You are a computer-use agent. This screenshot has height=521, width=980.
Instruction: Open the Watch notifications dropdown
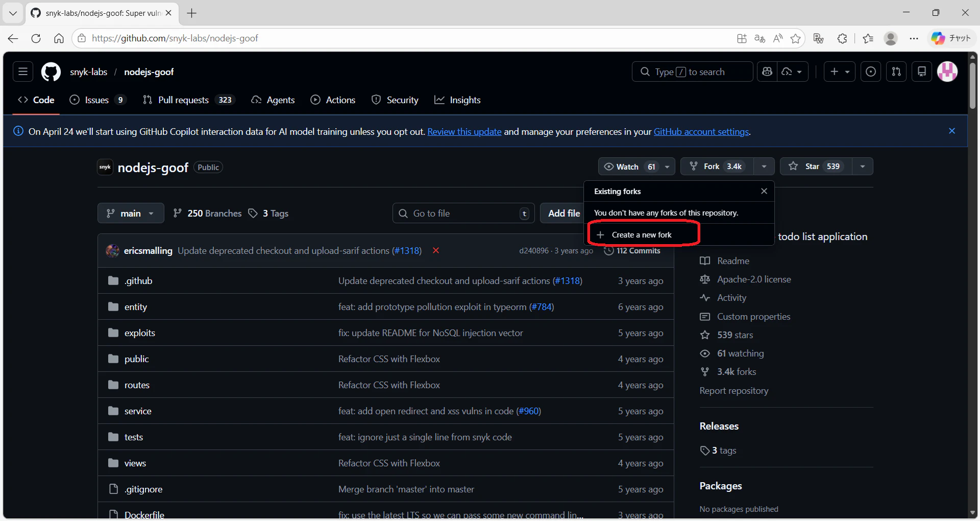[x=636, y=167]
